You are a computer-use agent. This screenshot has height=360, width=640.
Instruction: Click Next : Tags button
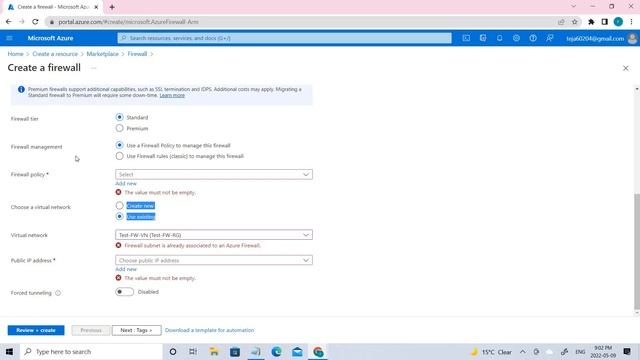(136, 330)
